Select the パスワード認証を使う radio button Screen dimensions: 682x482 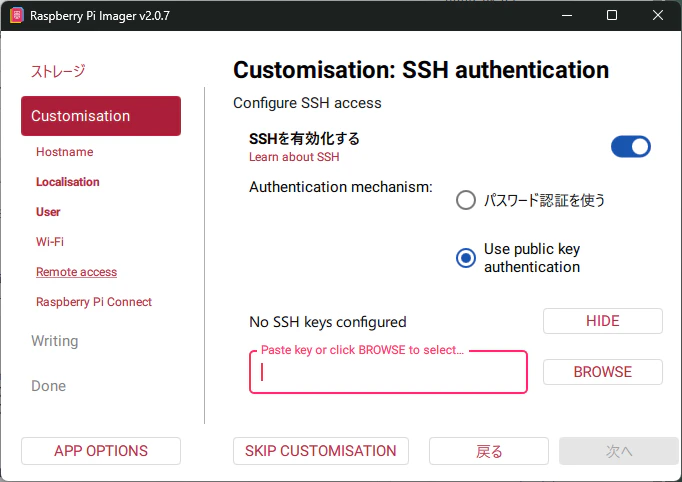[466, 200]
